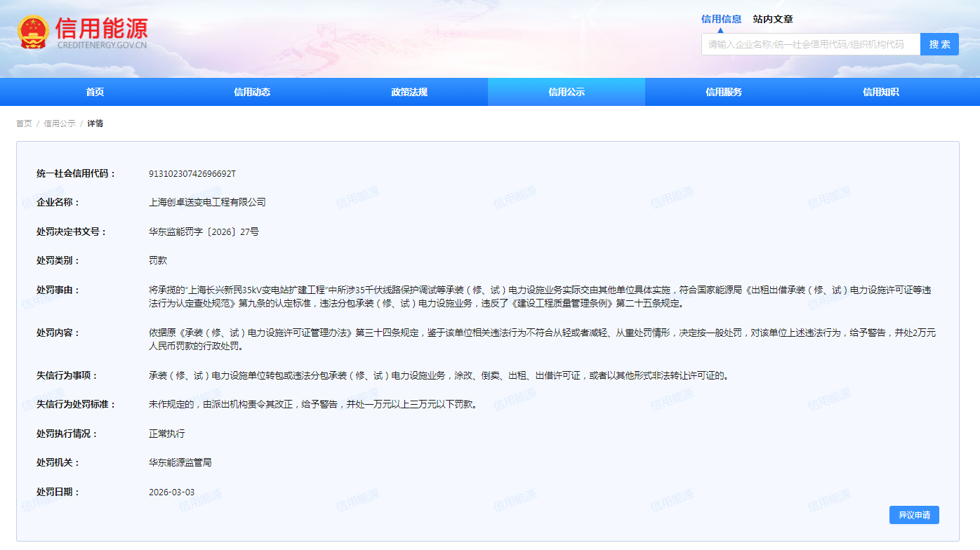Select 信用动态 from the navigation bar
Screen dimensions: 980x550
click(x=251, y=91)
